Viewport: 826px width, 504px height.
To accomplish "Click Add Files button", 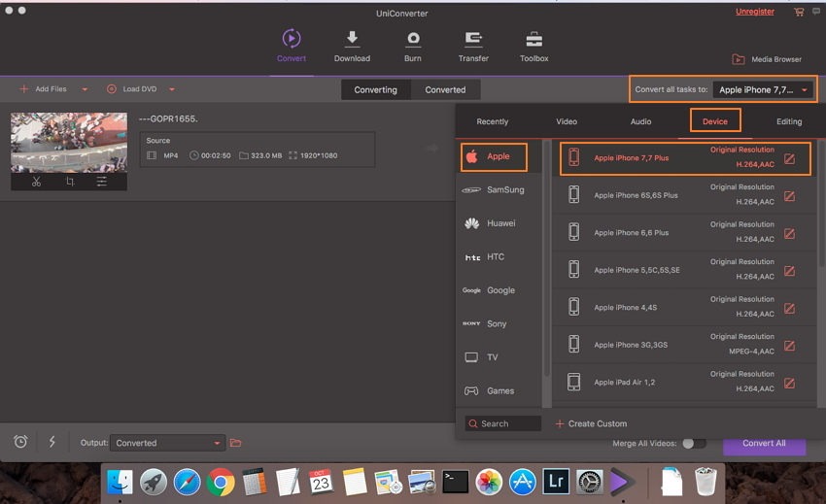I will pyautogui.click(x=43, y=89).
